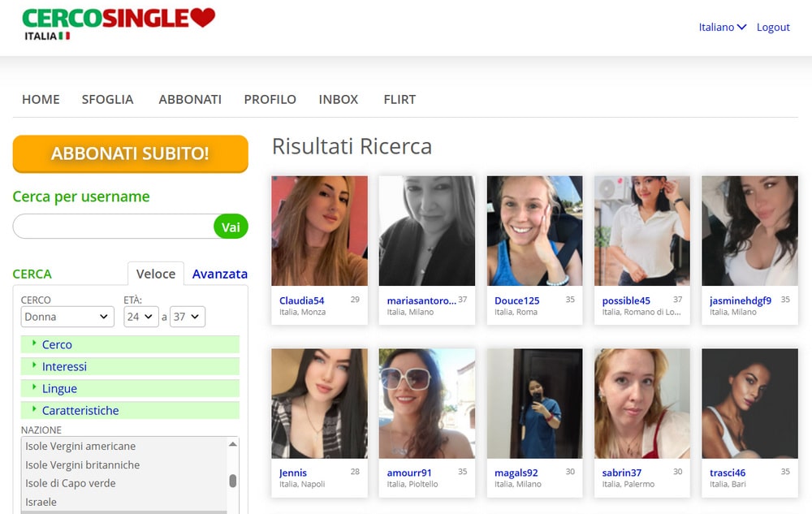This screenshot has width=812, height=514.
Task: Click the nation list scroll up arrow
Action: pyautogui.click(x=233, y=444)
